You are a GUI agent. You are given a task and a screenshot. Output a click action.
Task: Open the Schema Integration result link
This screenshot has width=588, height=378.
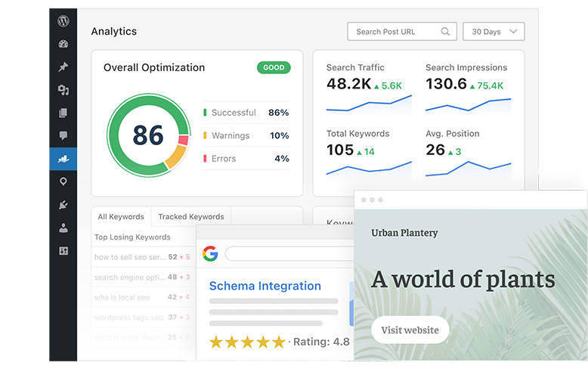265,286
